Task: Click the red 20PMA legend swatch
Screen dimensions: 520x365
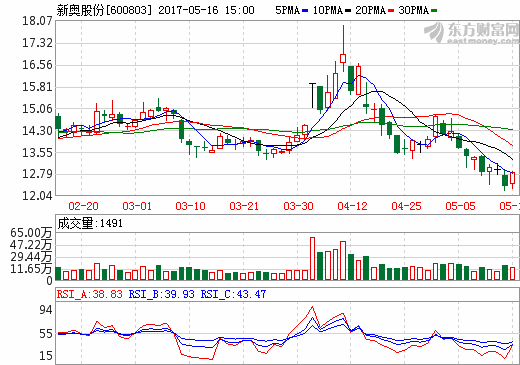Action: 391,11
